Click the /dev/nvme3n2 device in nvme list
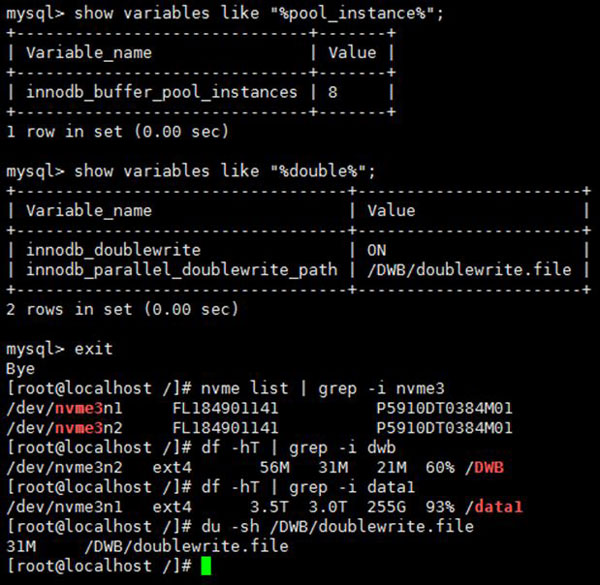This screenshot has width=600, height=585. pos(64,428)
